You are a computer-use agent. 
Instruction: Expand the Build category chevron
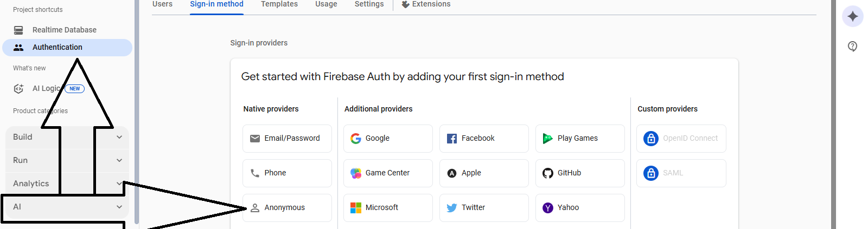[x=119, y=137]
